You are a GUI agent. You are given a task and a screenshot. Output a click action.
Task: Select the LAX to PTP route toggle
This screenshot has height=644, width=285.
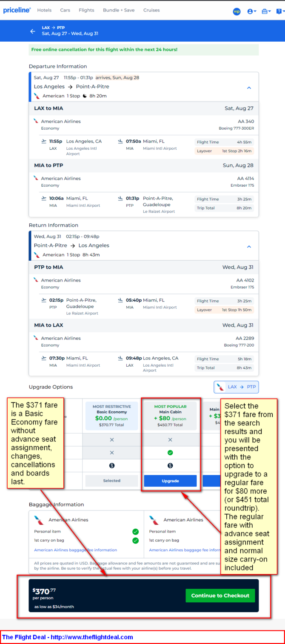236,387
